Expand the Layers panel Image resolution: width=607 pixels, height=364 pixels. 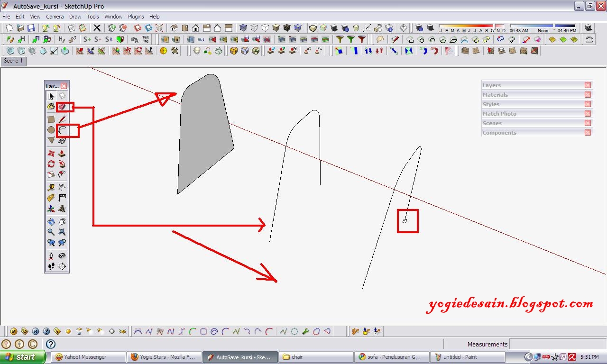(x=522, y=85)
